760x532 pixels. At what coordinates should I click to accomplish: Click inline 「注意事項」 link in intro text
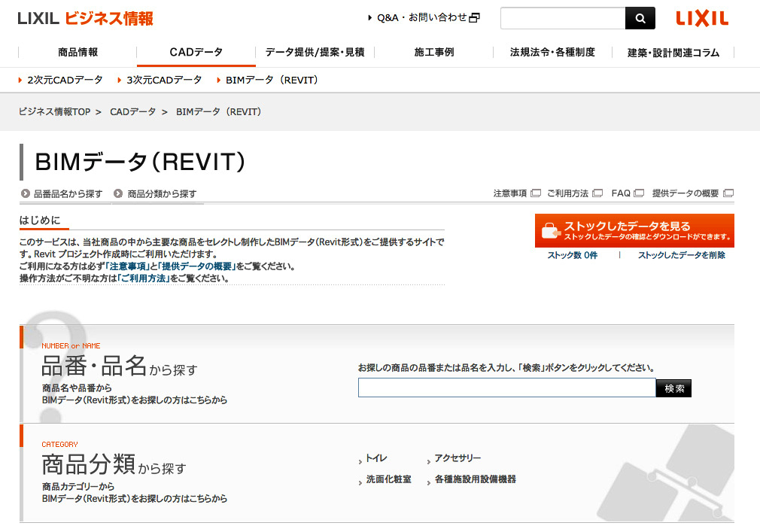127,266
